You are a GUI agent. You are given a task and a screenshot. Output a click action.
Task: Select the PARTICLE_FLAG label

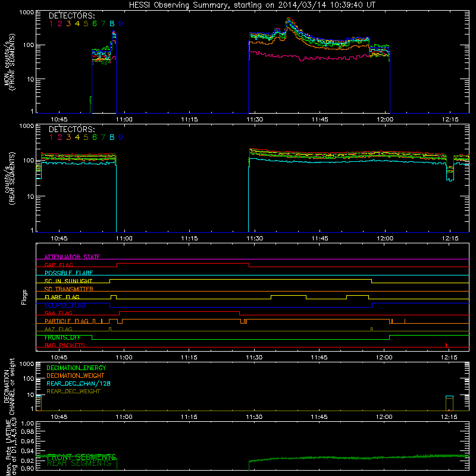coord(67,321)
